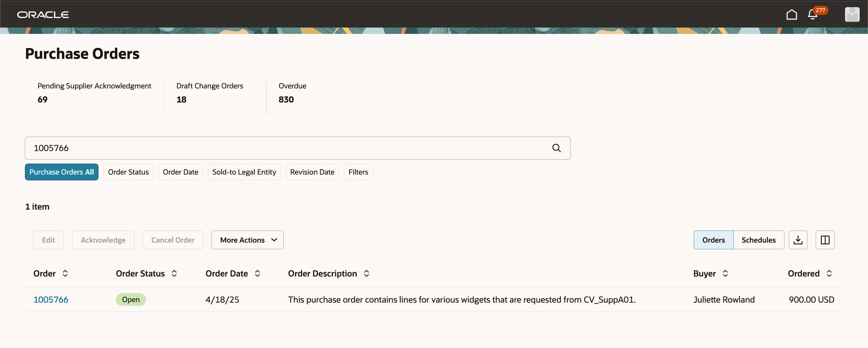Select the Orders view toggle
868x348 pixels.
713,240
